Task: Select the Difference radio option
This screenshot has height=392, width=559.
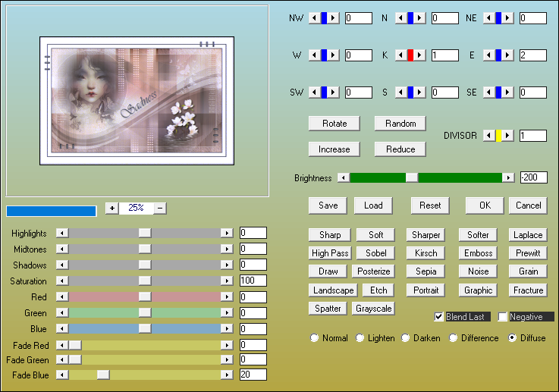Action: click(454, 338)
